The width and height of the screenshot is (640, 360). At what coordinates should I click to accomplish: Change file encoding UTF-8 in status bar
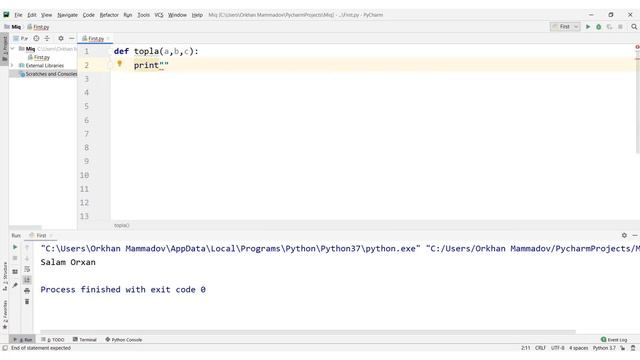(558, 348)
